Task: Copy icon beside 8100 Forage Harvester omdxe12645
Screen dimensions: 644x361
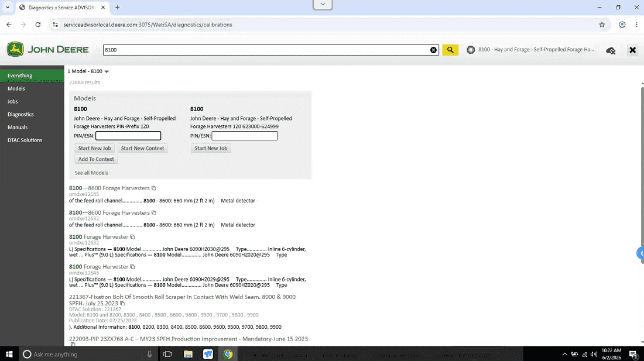Action: pyautogui.click(x=132, y=267)
